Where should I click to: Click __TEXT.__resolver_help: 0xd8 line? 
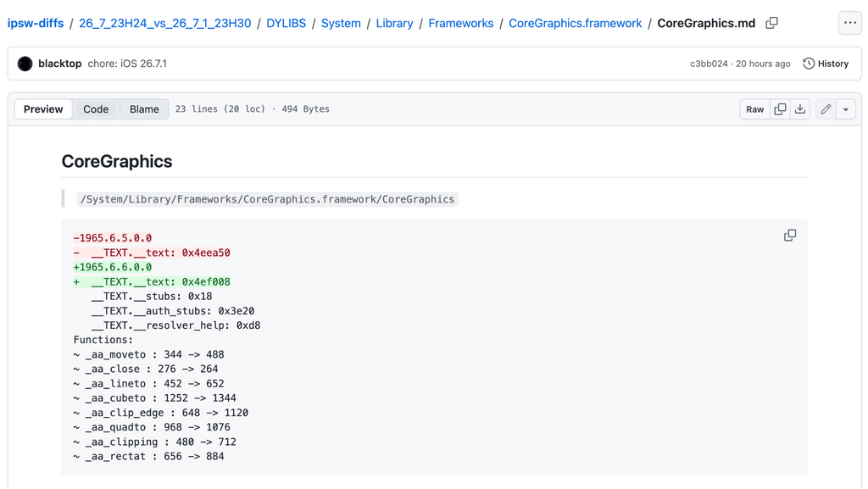pyautogui.click(x=175, y=325)
